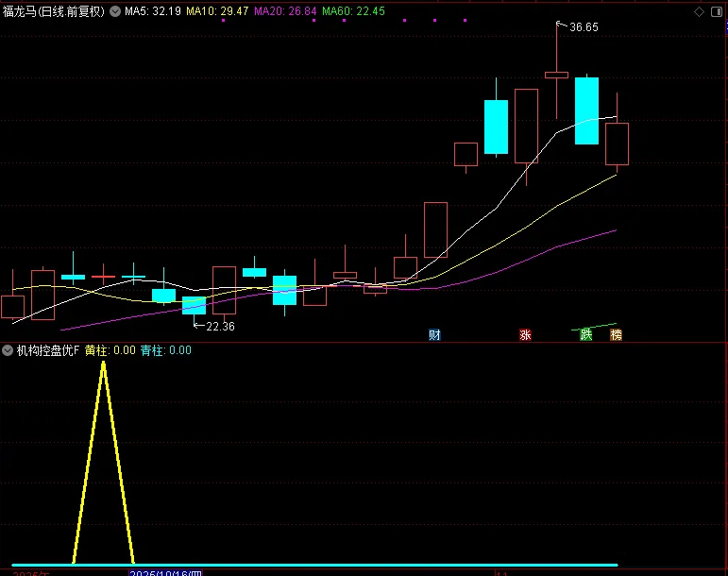Click the 36.65 high price label

[584, 27]
